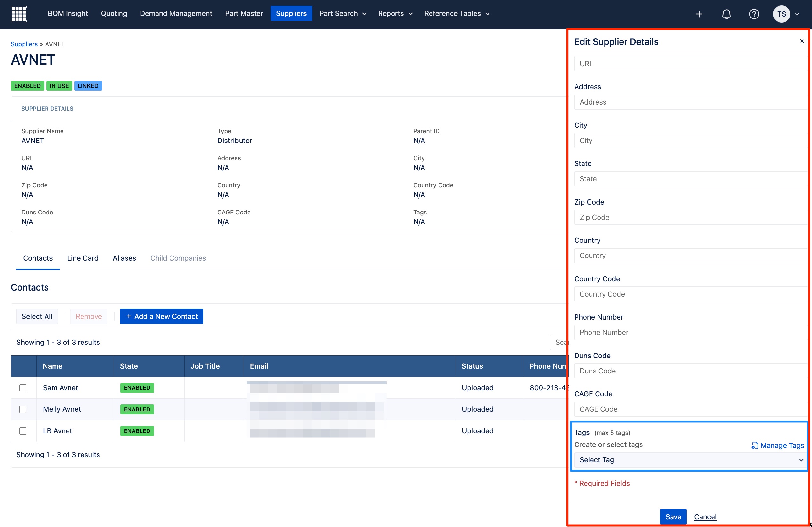The height and width of the screenshot is (527, 812).
Task: Focus the CAGE Code input field
Action: [691, 409]
